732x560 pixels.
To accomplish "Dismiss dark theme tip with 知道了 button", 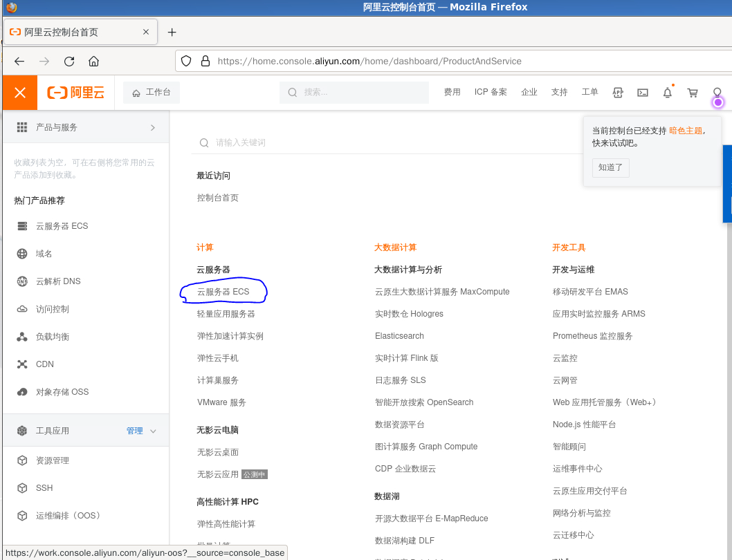I will [x=610, y=167].
